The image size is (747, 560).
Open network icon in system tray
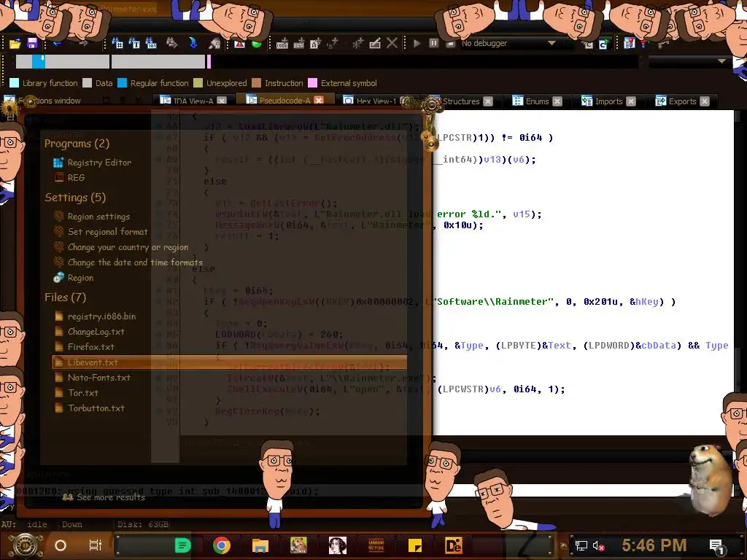click(x=581, y=545)
